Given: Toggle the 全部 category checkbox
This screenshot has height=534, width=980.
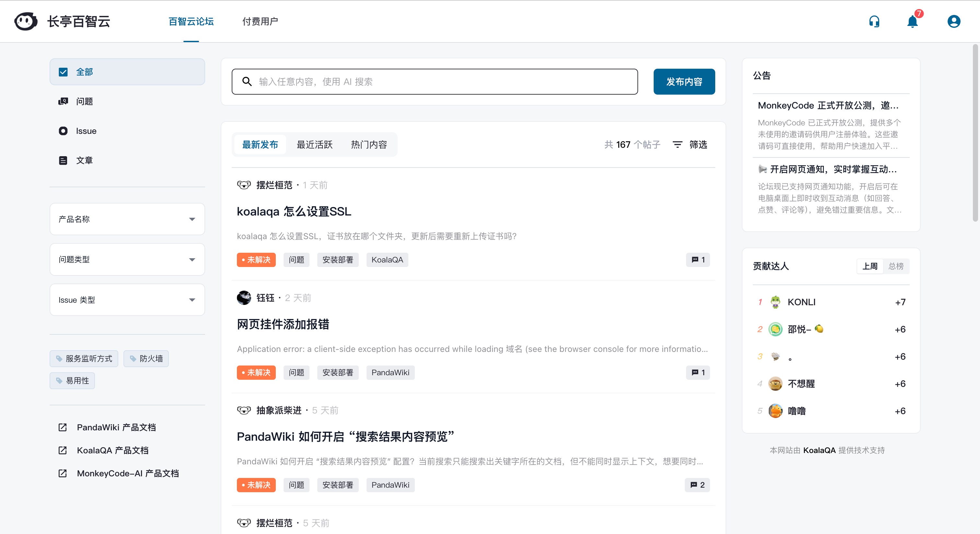Looking at the screenshot, I should pyautogui.click(x=63, y=72).
